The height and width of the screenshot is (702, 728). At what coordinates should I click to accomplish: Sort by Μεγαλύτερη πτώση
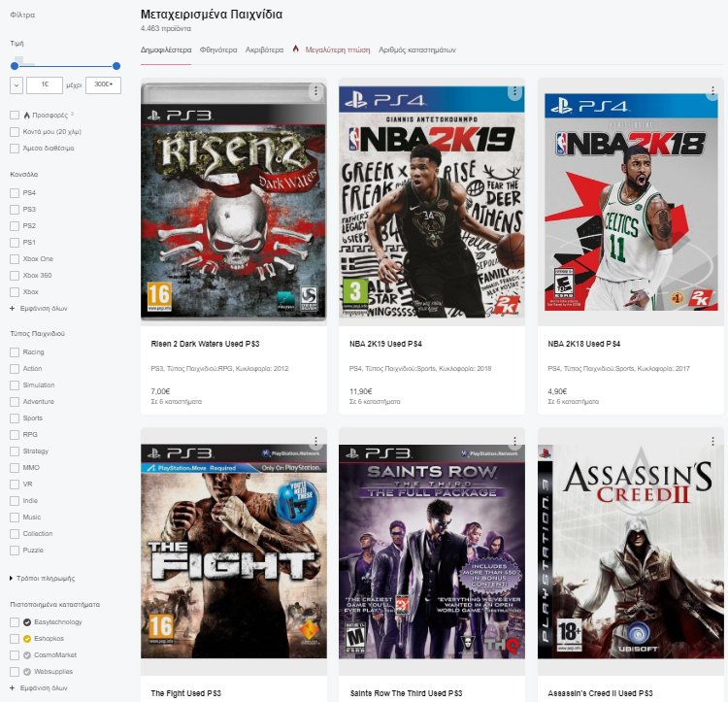(338, 50)
